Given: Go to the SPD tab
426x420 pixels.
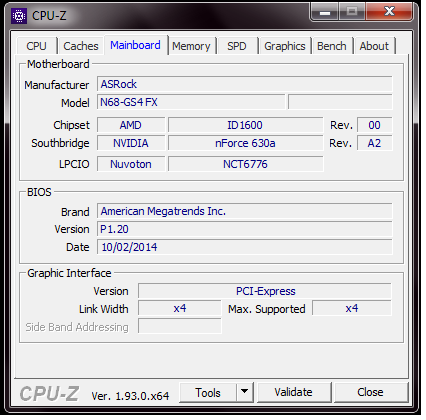Looking at the screenshot, I should [237, 46].
